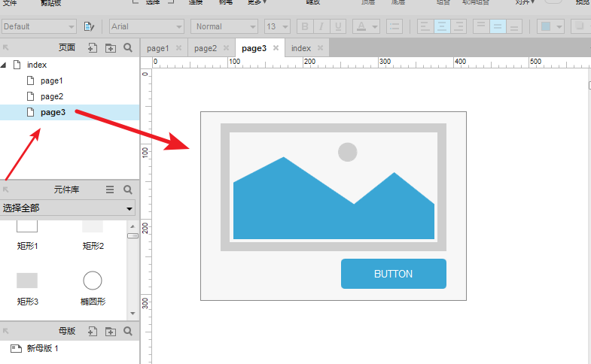Close the page1 tab
The height and width of the screenshot is (364, 591).
point(178,48)
